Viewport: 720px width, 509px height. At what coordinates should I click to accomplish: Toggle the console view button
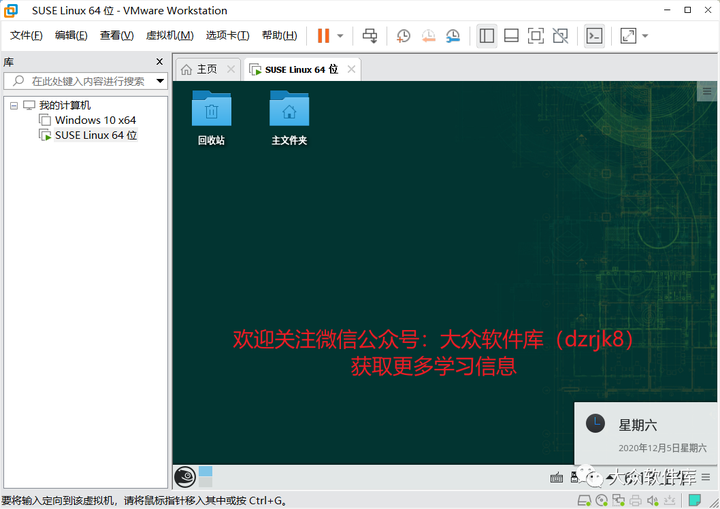click(x=594, y=36)
